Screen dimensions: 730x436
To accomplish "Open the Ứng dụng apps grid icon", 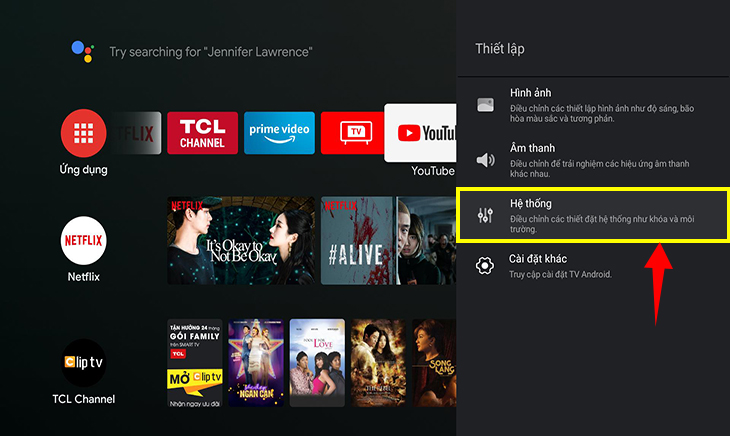I will [x=84, y=133].
